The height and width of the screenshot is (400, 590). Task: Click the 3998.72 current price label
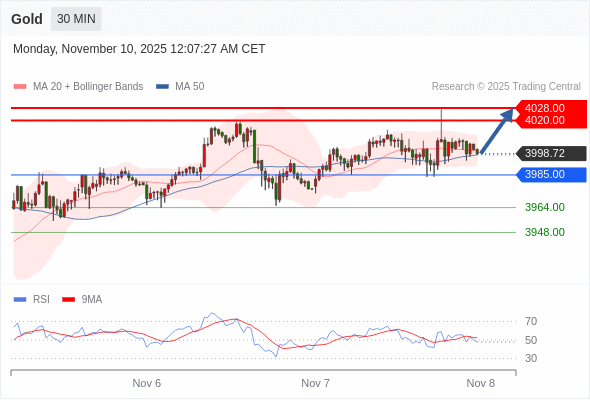click(x=551, y=154)
